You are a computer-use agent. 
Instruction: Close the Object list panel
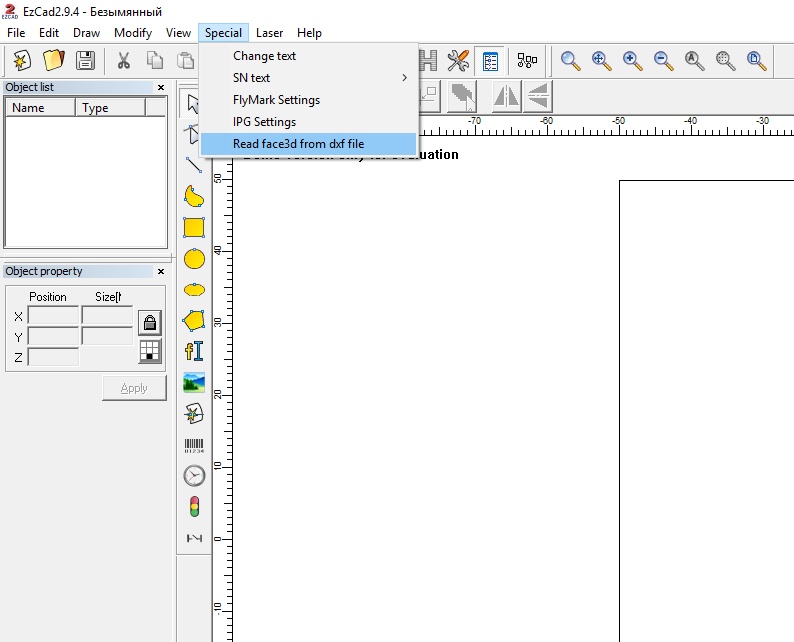[161, 88]
